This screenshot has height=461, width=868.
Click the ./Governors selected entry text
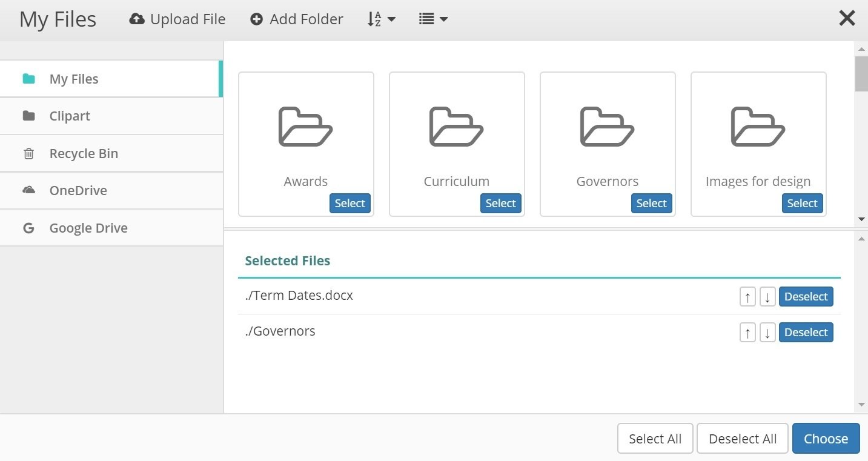280,331
